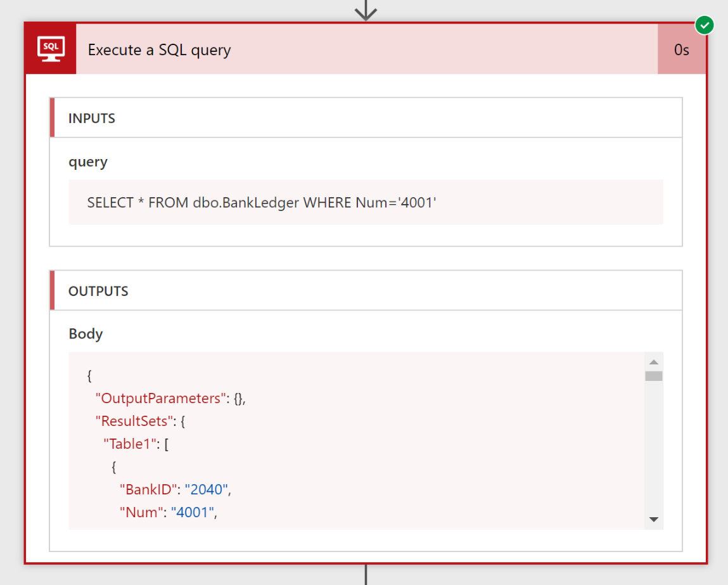Image resolution: width=728 pixels, height=585 pixels.
Task: Click the "Table1" array key
Action: (130, 444)
